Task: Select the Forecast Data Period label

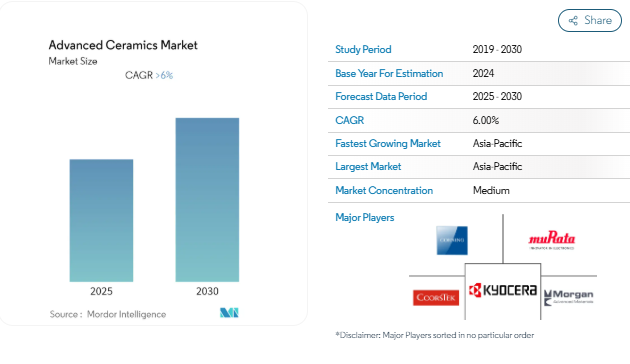Action: pos(381,96)
